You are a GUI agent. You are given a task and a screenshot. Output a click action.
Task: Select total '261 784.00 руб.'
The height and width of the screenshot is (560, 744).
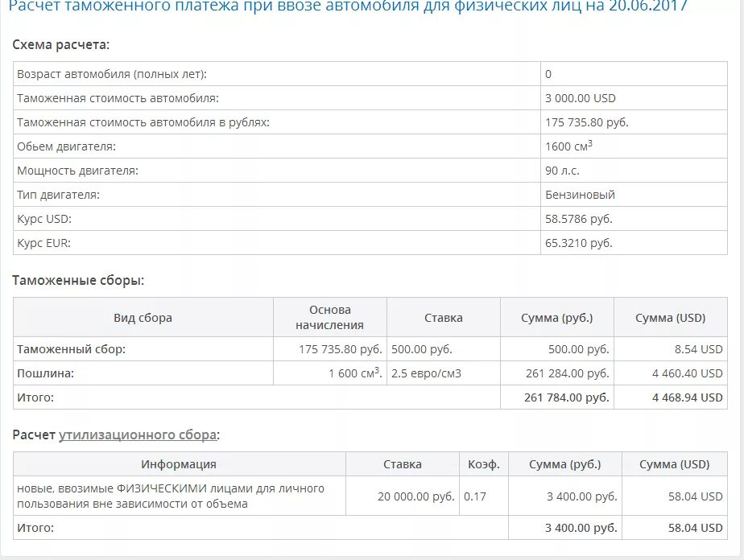point(567,397)
